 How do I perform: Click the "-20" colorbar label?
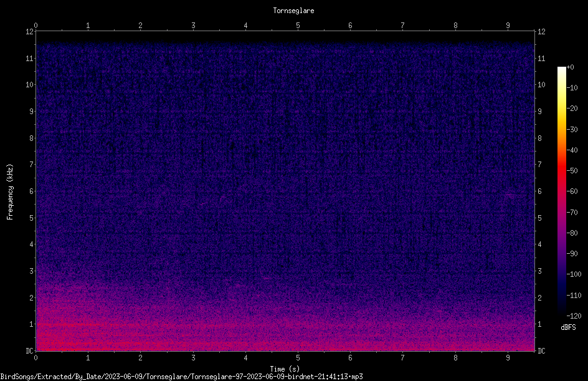572,109
